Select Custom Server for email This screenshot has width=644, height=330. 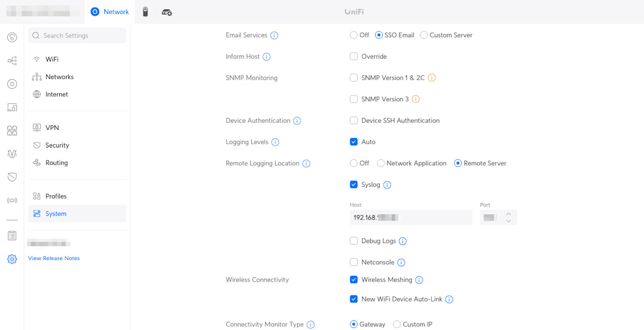click(x=424, y=35)
